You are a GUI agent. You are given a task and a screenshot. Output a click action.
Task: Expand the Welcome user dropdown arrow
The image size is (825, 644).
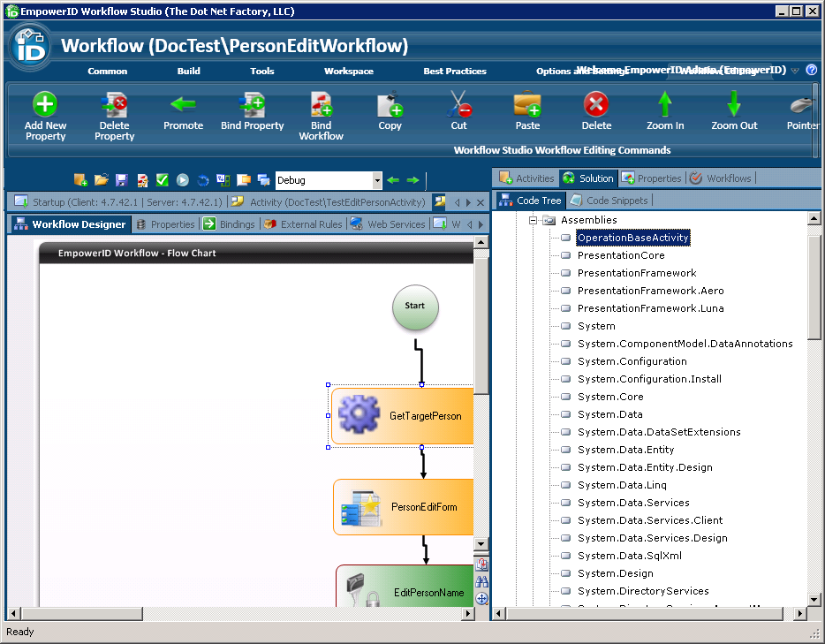795,71
